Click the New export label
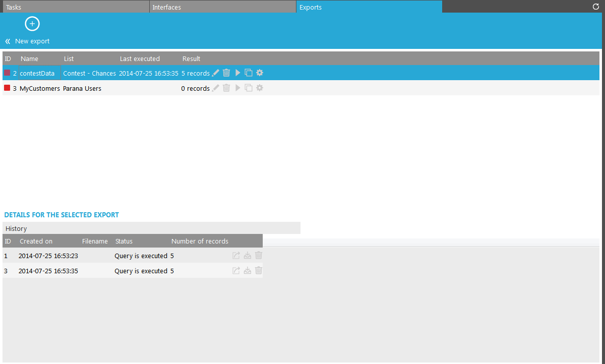 32,41
